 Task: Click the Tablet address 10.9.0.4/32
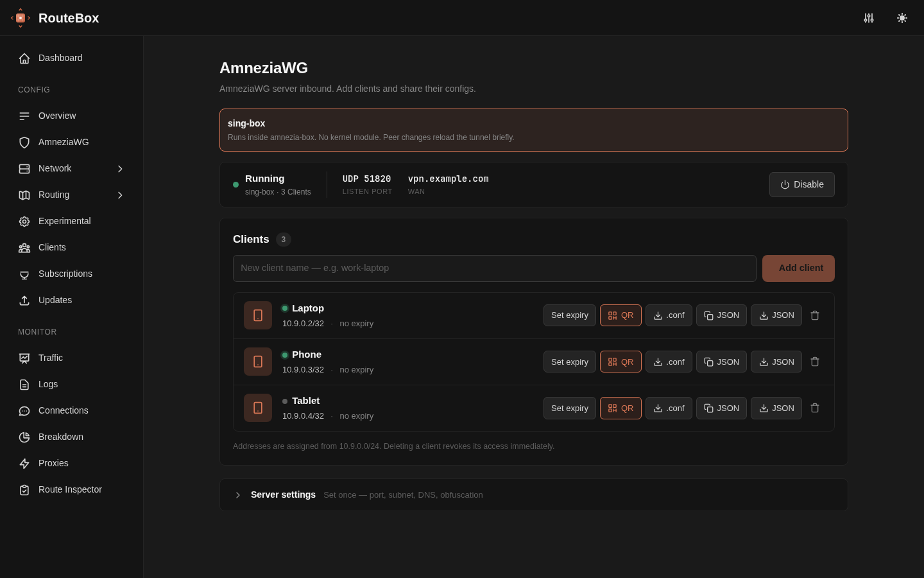[x=303, y=416]
